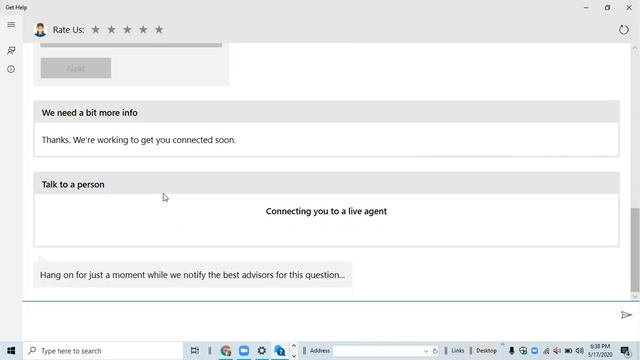This screenshot has height=360, width=640.
Task: Open the feedback icon in the sidebar
Action: [11, 50]
